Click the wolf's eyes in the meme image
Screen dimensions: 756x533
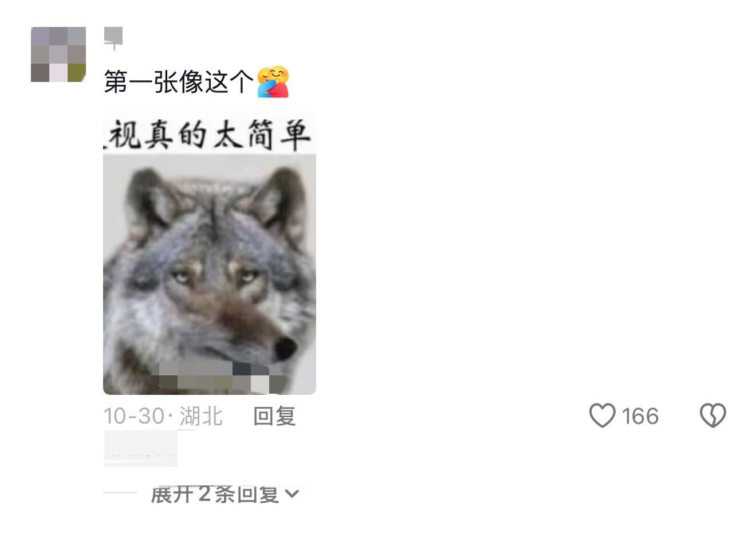[215, 276]
